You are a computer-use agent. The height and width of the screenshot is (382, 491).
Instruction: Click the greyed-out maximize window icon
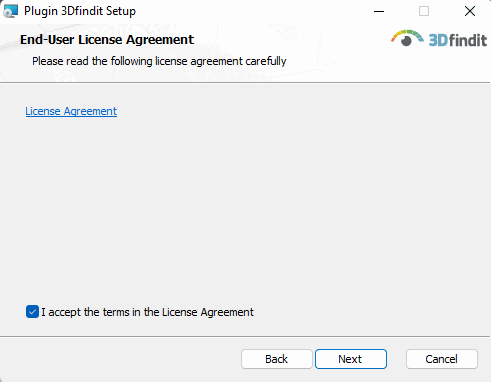[x=424, y=11]
